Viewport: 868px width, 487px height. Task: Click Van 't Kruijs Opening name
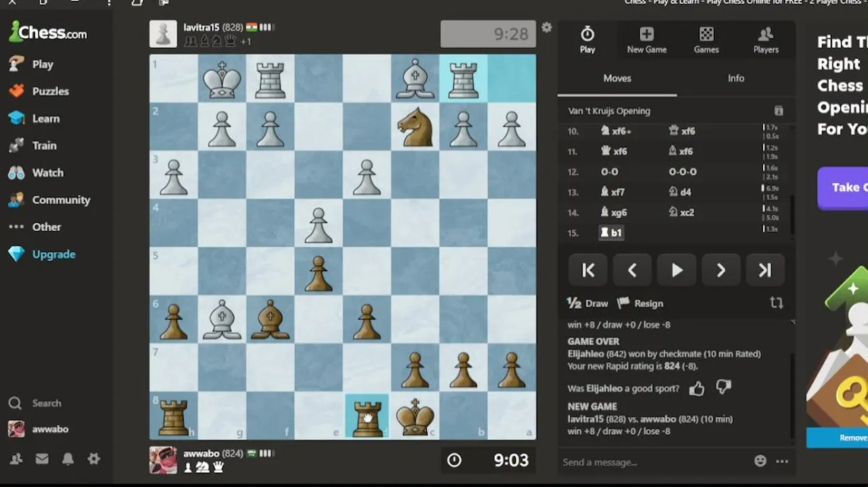pos(609,111)
